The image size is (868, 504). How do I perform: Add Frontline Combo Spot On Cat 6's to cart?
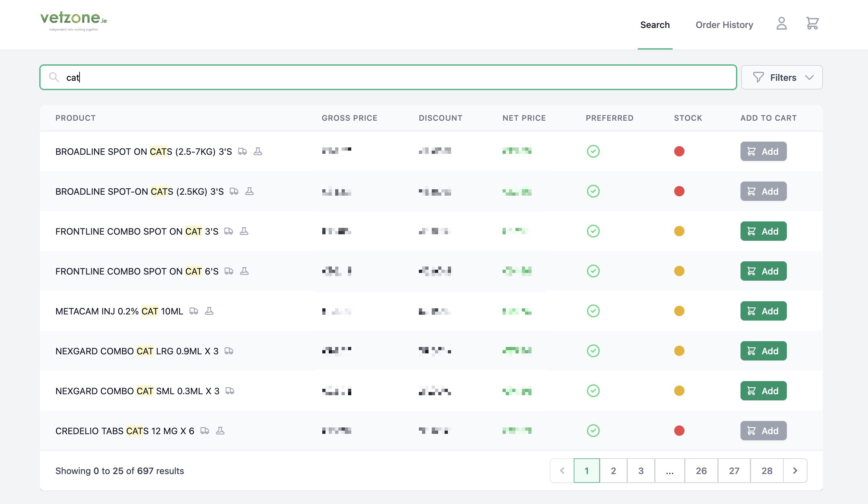tap(763, 271)
